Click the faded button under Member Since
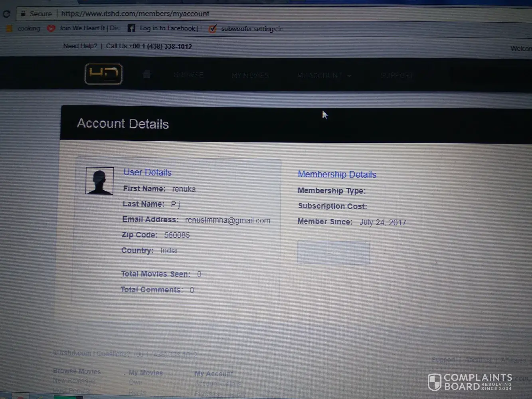 point(333,252)
